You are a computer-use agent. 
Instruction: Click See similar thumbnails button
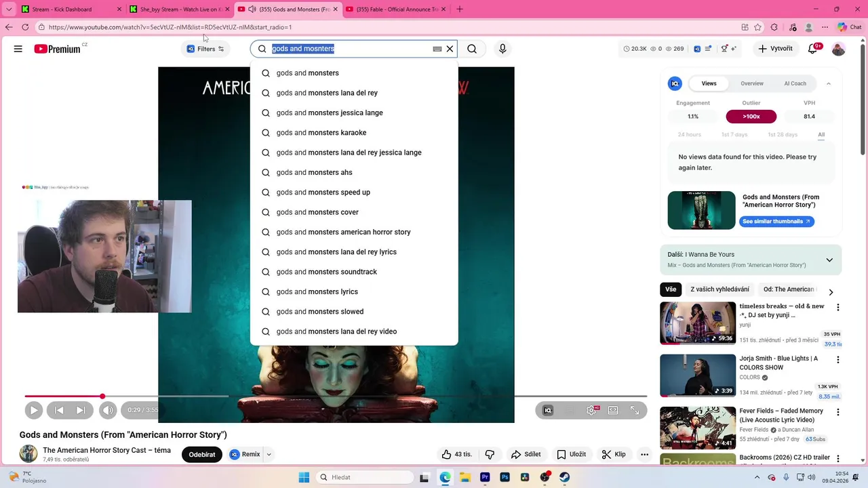pos(776,222)
